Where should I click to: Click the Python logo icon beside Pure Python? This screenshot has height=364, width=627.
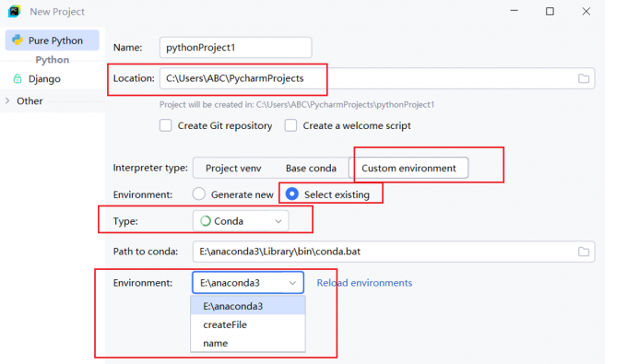pos(18,40)
